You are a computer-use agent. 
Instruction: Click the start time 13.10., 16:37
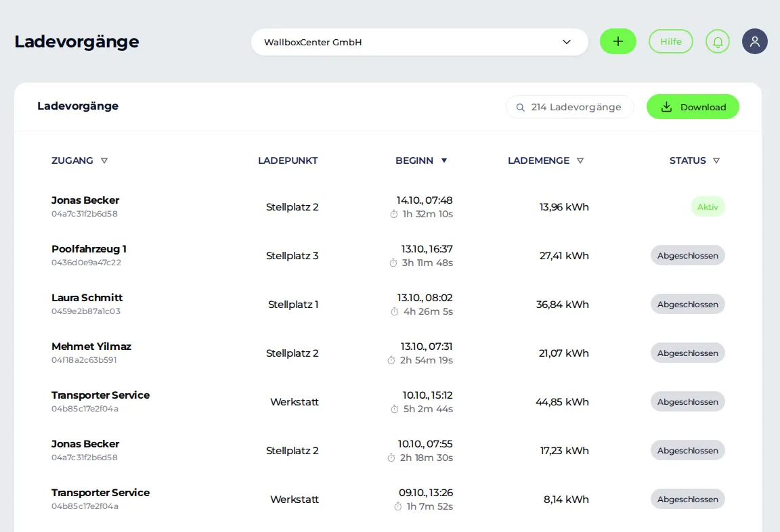point(427,249)
